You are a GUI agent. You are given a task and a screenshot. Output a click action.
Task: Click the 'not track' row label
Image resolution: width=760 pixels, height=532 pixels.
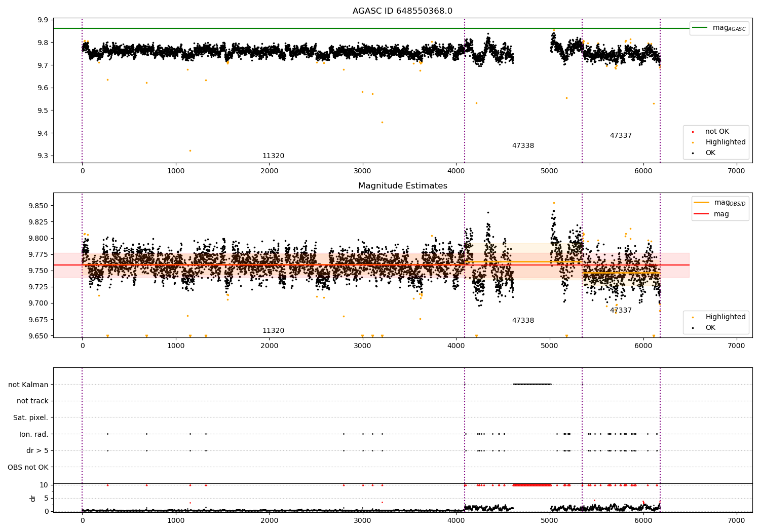click(x=32, y=401)
